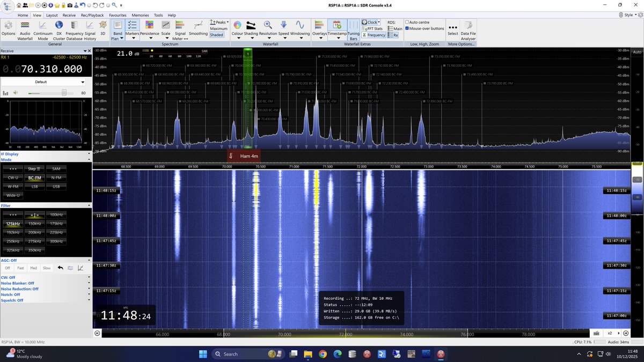Screen dimensions: 644x362
Task: Open the Memories ribbon tab
Action: click(x=140, y=16)
